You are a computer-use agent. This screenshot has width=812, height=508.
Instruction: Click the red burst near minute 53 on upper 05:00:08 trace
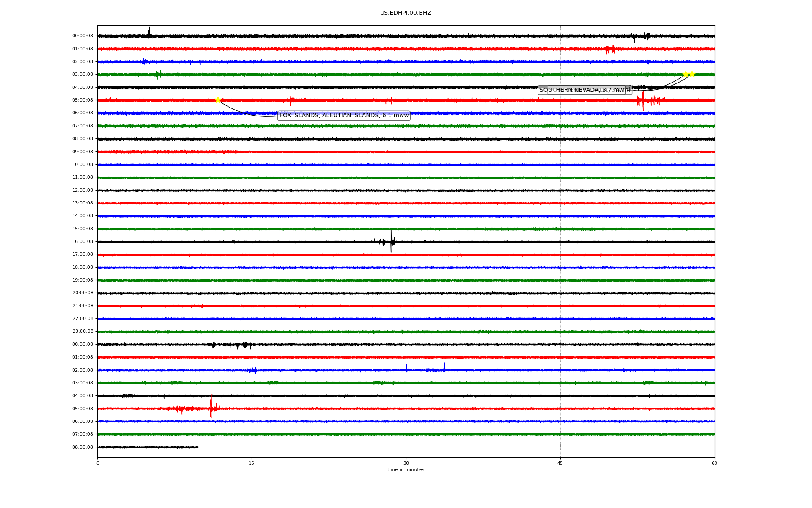(x=643, y=101)
